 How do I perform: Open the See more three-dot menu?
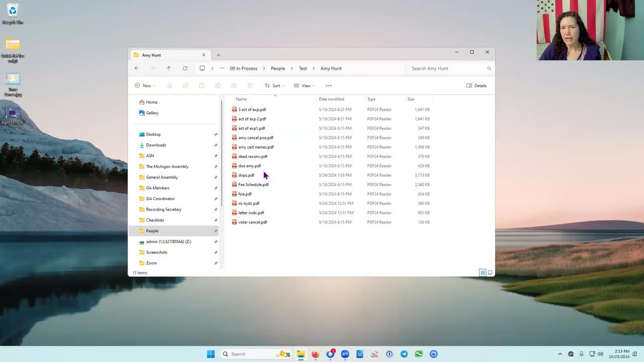(x=329, y=85)
